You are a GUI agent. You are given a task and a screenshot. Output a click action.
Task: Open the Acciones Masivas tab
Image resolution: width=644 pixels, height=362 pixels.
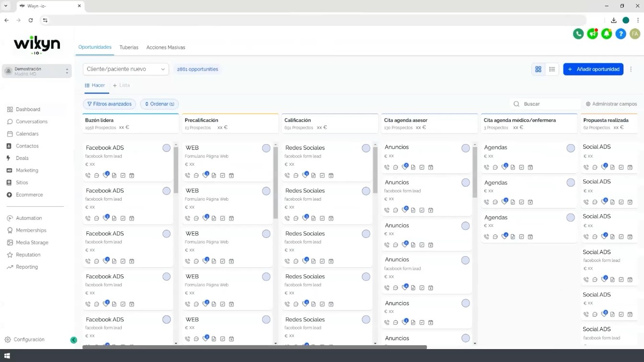pyautogui.click(x=166, y=47)
